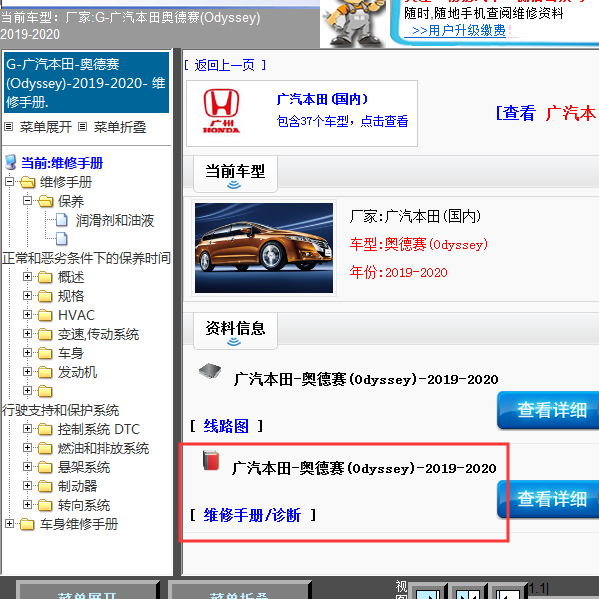Expand the 转向系统 folder
The width and height of the screenshot is (599, 599).
pyautogui.click(x=28, y=505)
